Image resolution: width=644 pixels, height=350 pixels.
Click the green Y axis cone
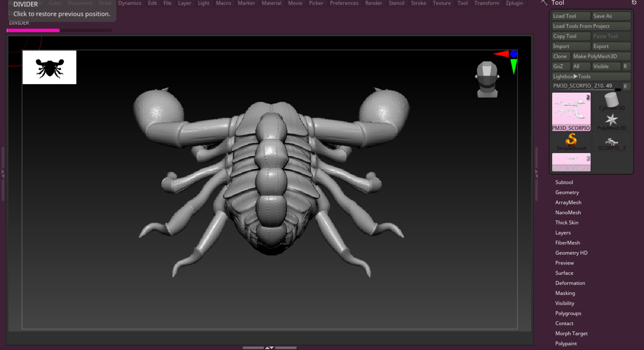tap(513, 66)
